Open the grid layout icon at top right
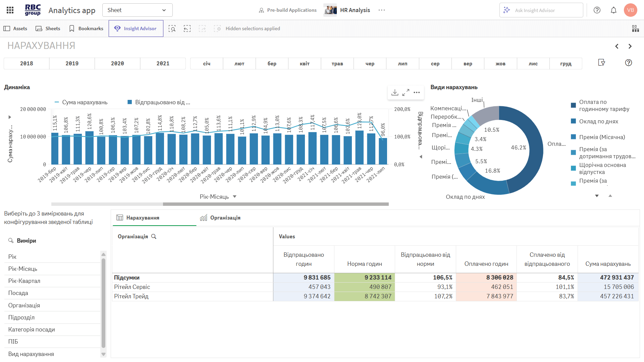This screenshot has width=644, height=362. pos(635,29)
